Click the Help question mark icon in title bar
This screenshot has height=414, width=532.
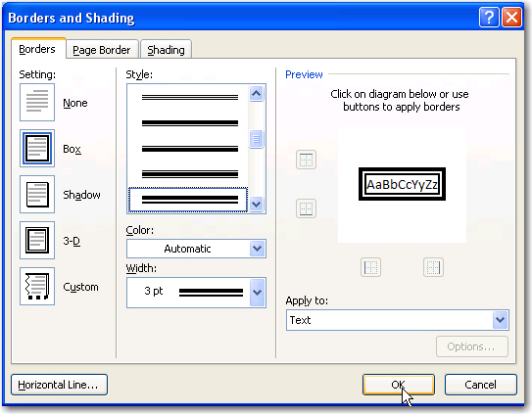tap(489, 17)
